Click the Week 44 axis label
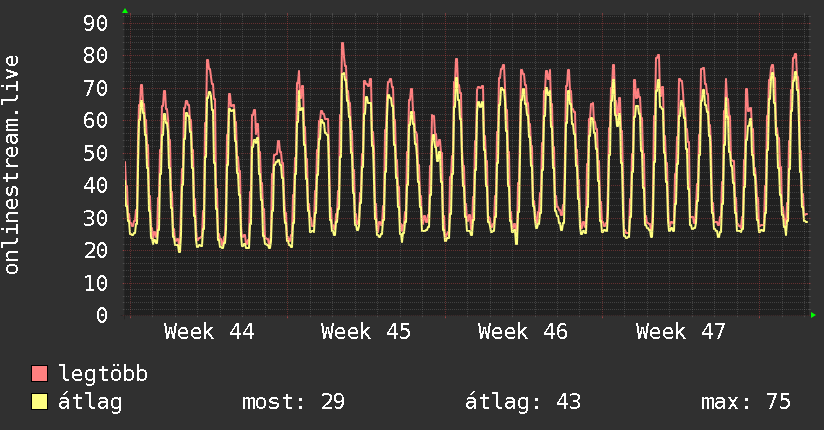Viewport: 824px width, 430px height. click(x=209, y=332)
